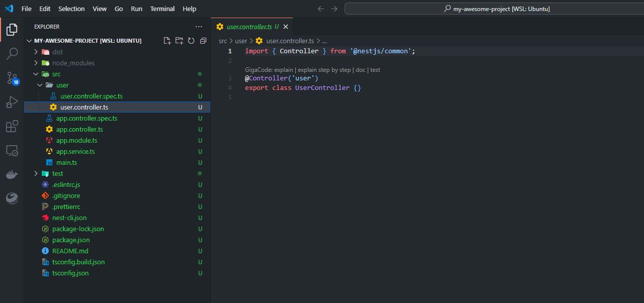Close the user.controller.ts editor tab
The width and height of the screenshot is (644, 303).
(286, 27)
